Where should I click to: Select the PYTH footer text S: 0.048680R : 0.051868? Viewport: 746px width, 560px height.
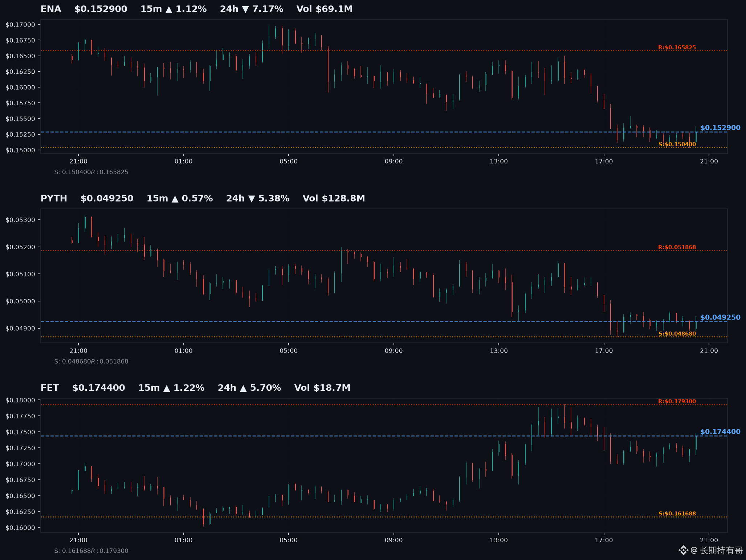91,361
